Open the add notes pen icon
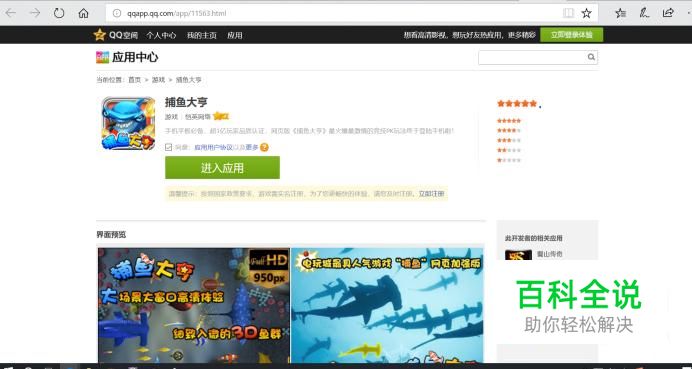Screen dimensions: 692x369 click(x=644, y=13)
